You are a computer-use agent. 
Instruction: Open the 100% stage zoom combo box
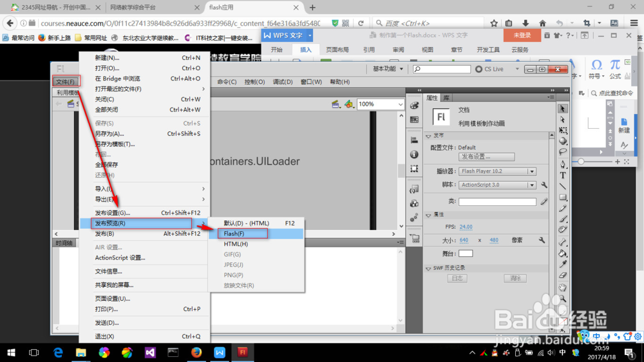click(x=381, y=104)
